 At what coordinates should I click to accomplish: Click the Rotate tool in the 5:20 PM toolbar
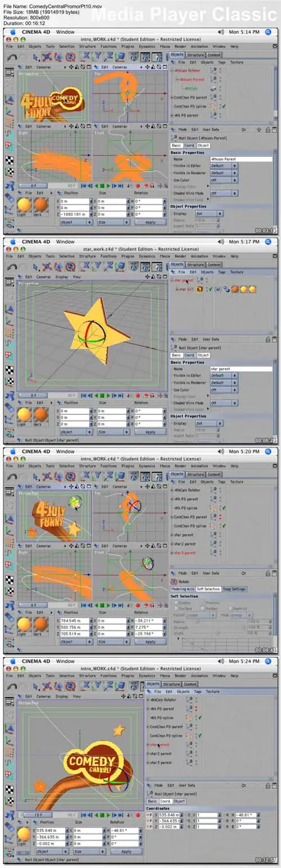click(x=70, y=475)
